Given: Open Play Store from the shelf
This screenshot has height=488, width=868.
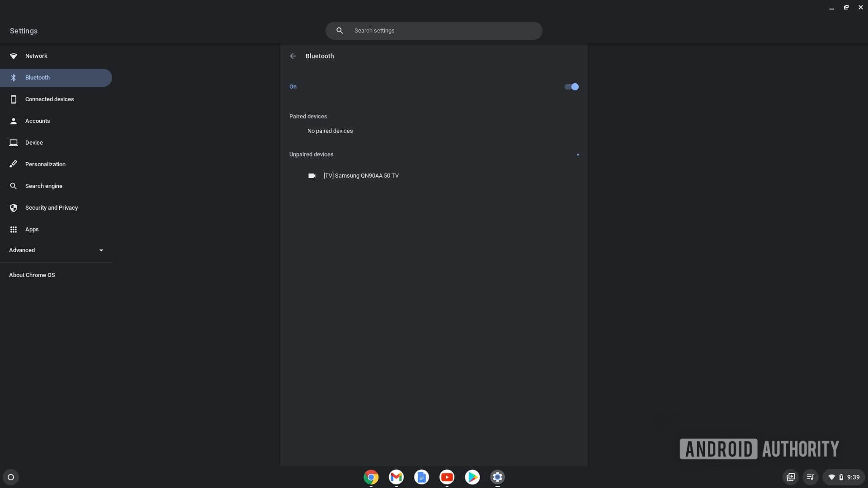Looking at the screenshot, I should 472,477.
